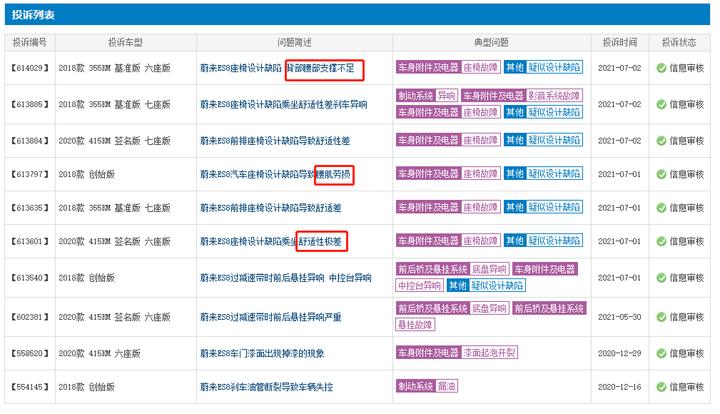Select complaint number 【614029】

click(x=30, y=68)
